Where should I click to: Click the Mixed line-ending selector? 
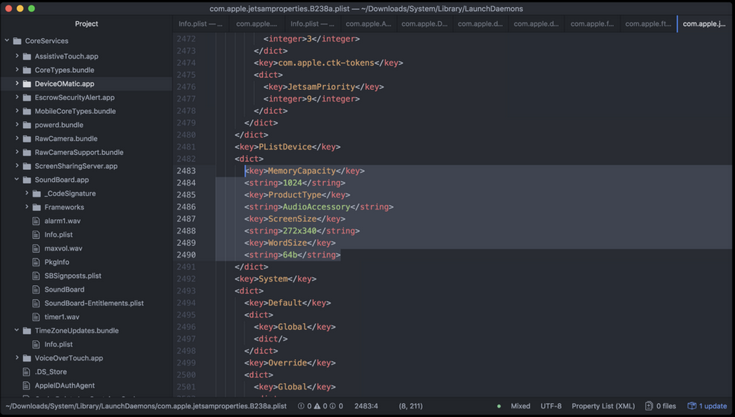pos(520,406)
